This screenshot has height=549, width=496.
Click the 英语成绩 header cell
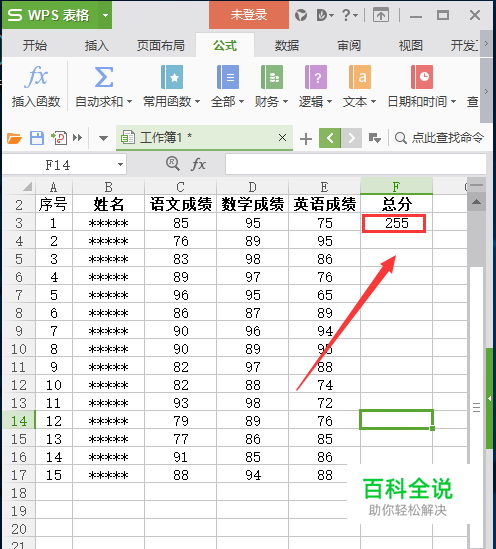pyautogui.click(x=324, y=204)
